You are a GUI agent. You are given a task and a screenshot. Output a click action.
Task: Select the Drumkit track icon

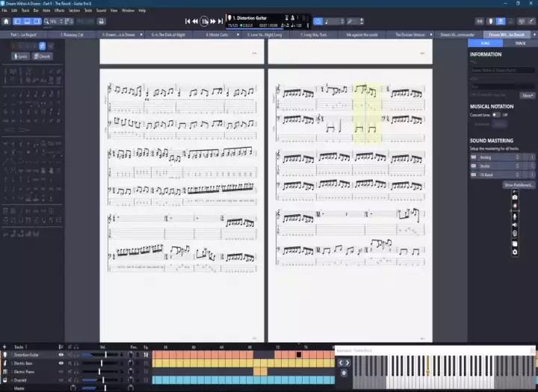pyautogui.click(x=4, y=380)
